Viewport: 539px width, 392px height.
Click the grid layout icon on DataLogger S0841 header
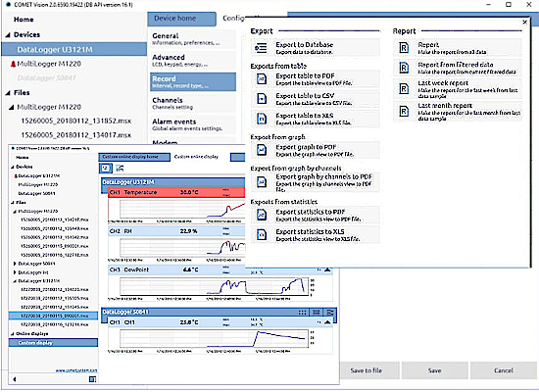click(302, 313)
